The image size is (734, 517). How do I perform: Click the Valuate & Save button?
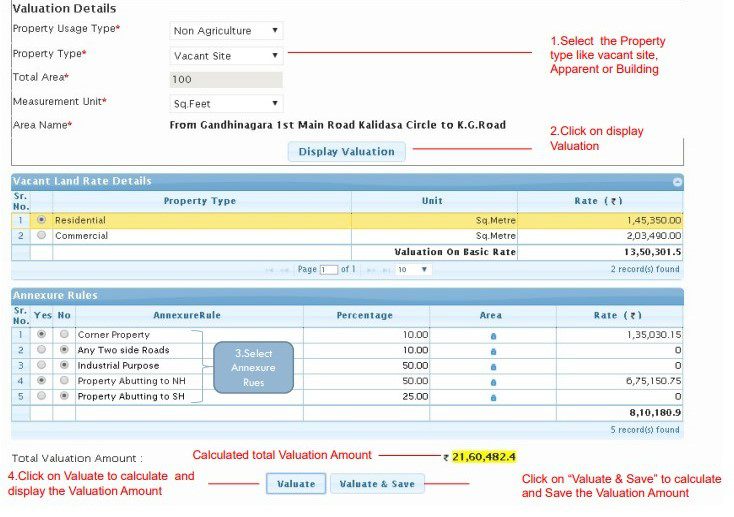377,484
